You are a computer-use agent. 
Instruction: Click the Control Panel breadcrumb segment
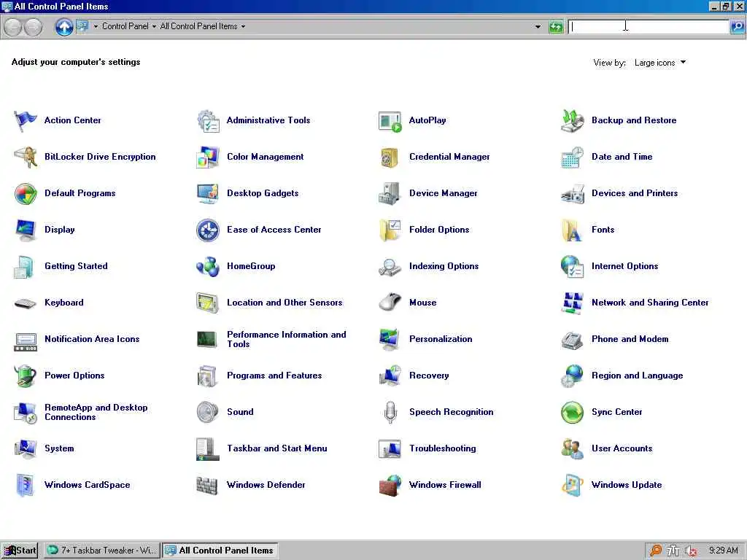click(125, 26)
